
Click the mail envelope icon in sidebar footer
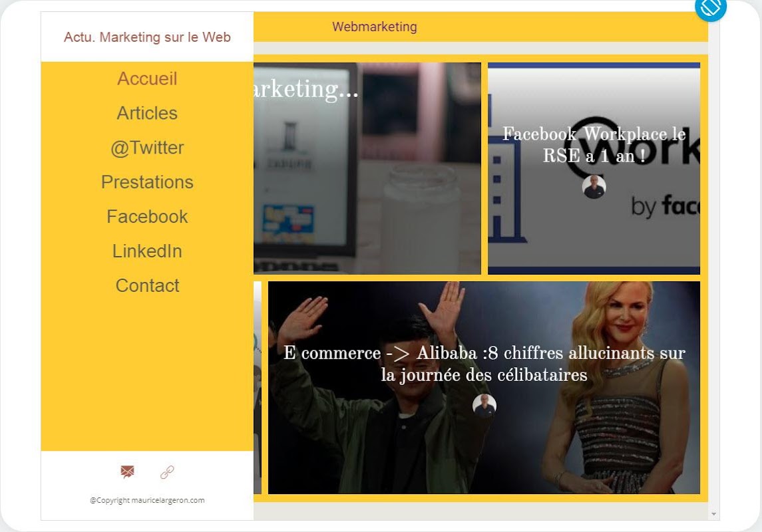tap(127, 471)
